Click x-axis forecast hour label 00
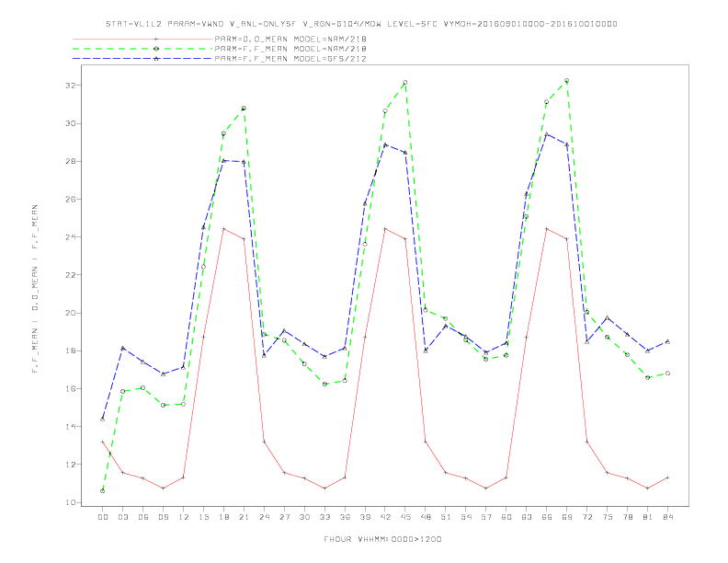 [103, 517]
